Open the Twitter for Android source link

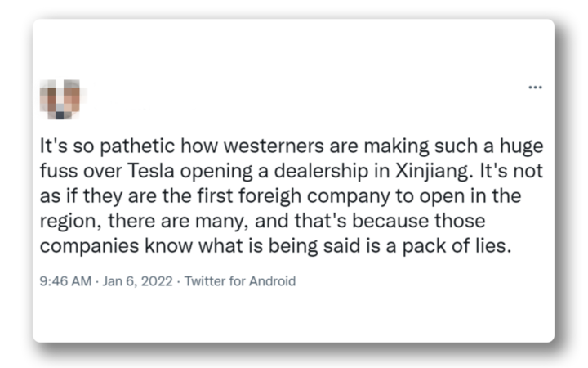[x=241, y=281]
